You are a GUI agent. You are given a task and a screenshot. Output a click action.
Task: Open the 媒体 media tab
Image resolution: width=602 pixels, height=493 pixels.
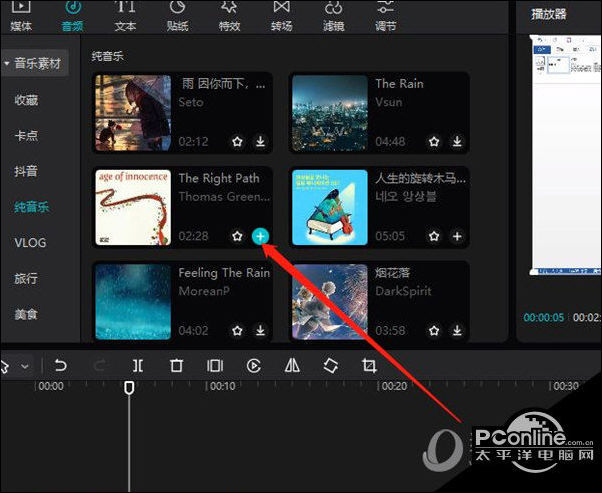click(x=21, y=16)
